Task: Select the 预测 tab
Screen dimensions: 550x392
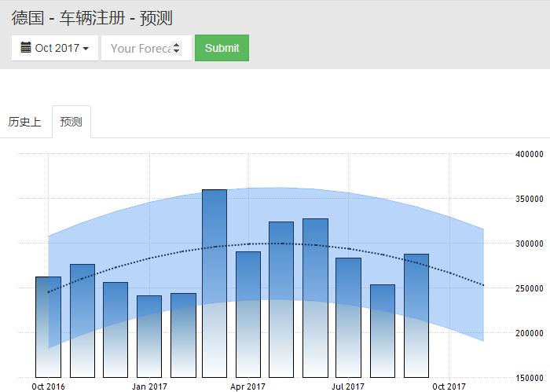Action: [71, 122]
